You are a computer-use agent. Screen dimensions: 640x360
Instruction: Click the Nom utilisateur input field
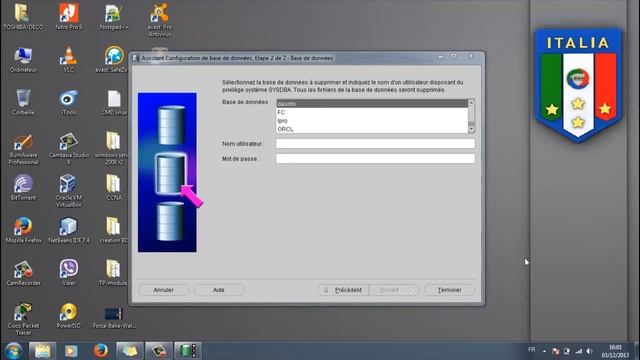click(x=375, y=144)
